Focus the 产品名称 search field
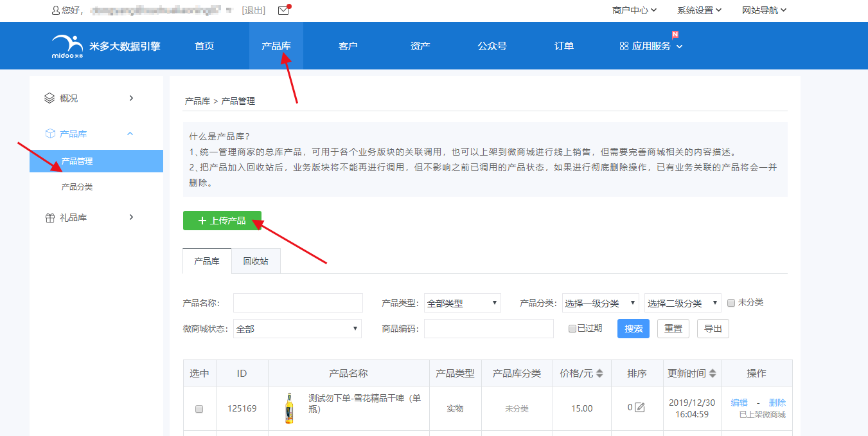 298,303
